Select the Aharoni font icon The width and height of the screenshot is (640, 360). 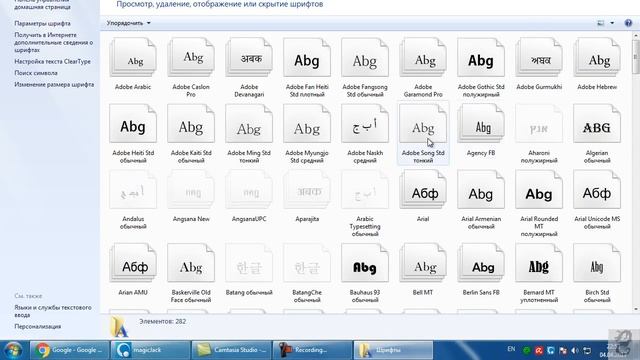click(539, 124)
